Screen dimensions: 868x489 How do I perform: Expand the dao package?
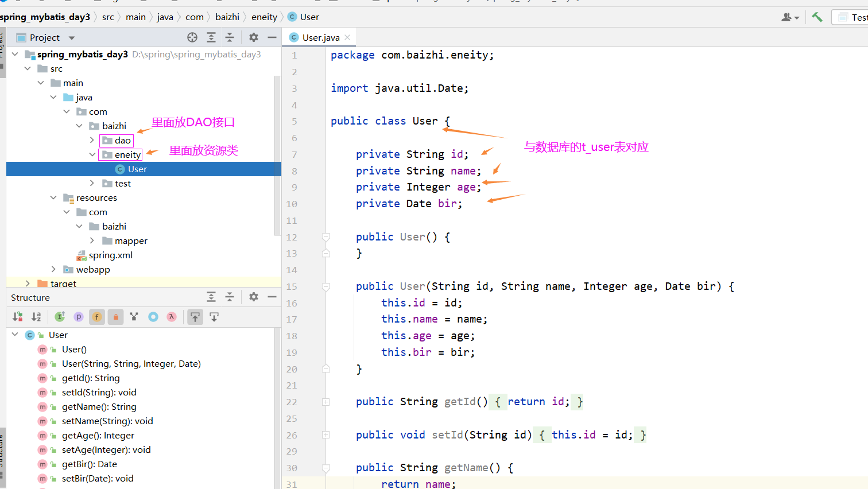click(92, 140)
